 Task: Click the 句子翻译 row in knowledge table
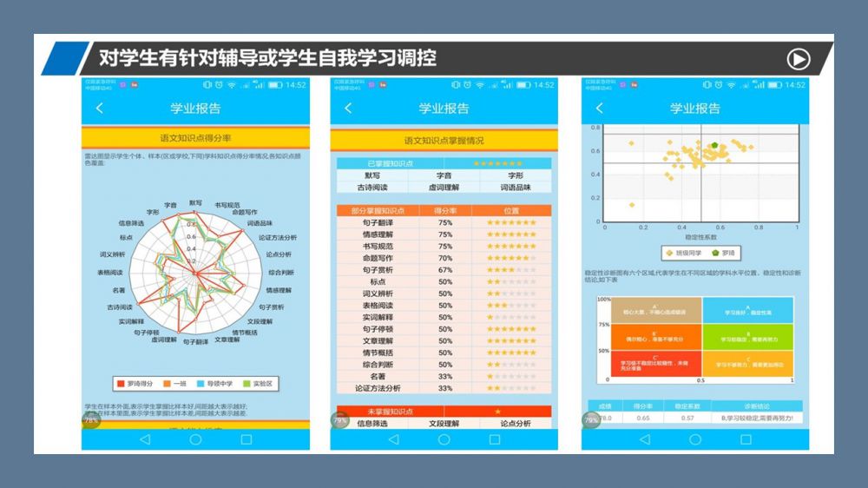coord(378,222)
